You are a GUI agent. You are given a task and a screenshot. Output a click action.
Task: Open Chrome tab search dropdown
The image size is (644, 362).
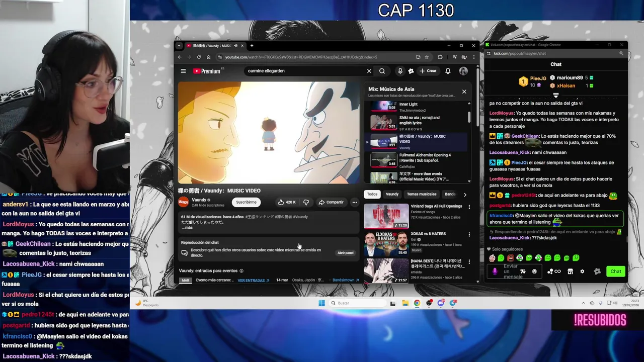point(179,46)
